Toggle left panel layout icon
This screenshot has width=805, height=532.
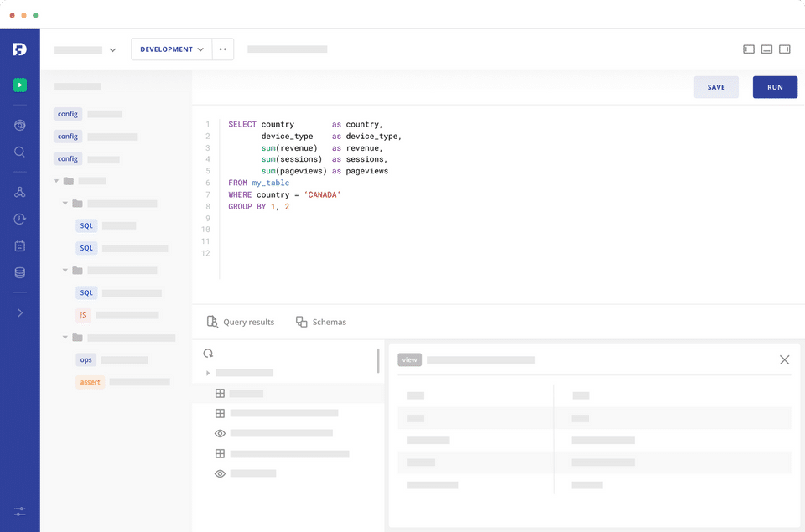point(749,49)
